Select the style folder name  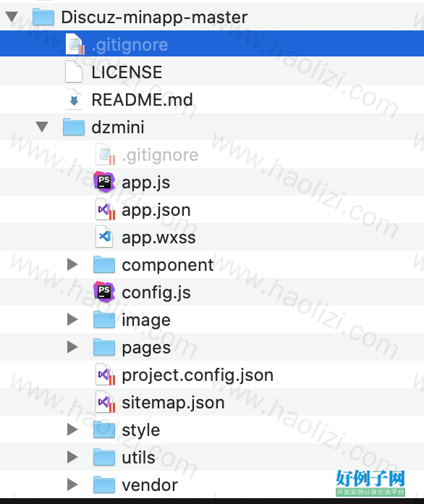[140, 431]
